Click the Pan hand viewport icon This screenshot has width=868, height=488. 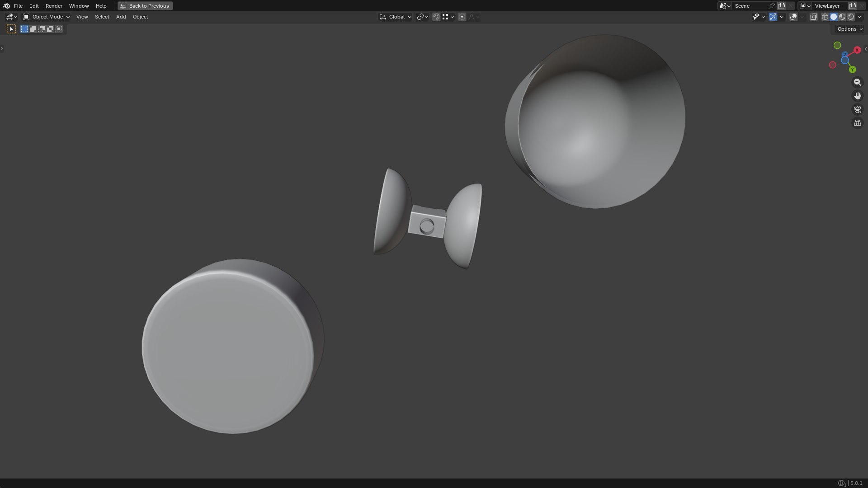pos(857,96)
